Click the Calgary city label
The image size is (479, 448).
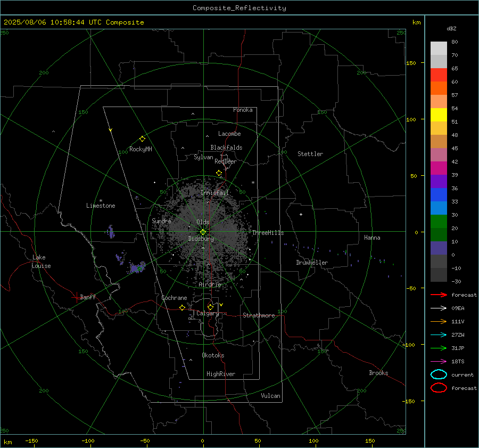(x=208, y=313)
